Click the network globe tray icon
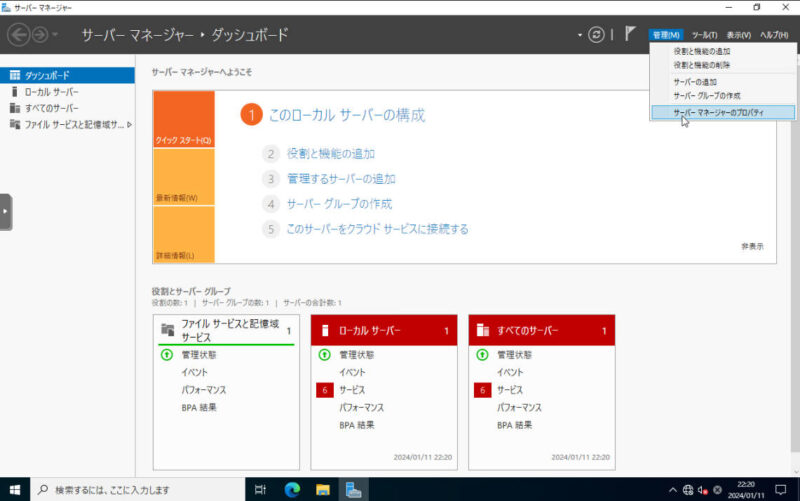The width and height of the screenshot is (800, 501). click(x=688, y=490)
